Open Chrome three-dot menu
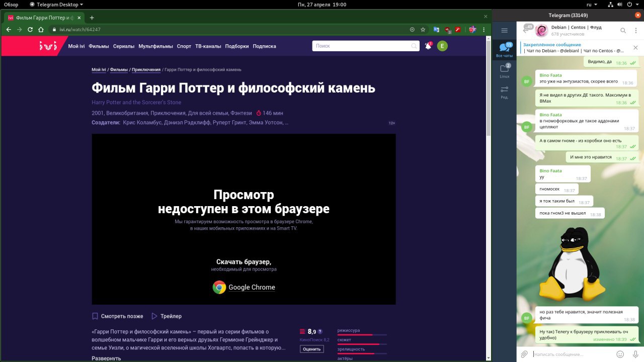Screen dimensions: 644x362 pos(485,30)
